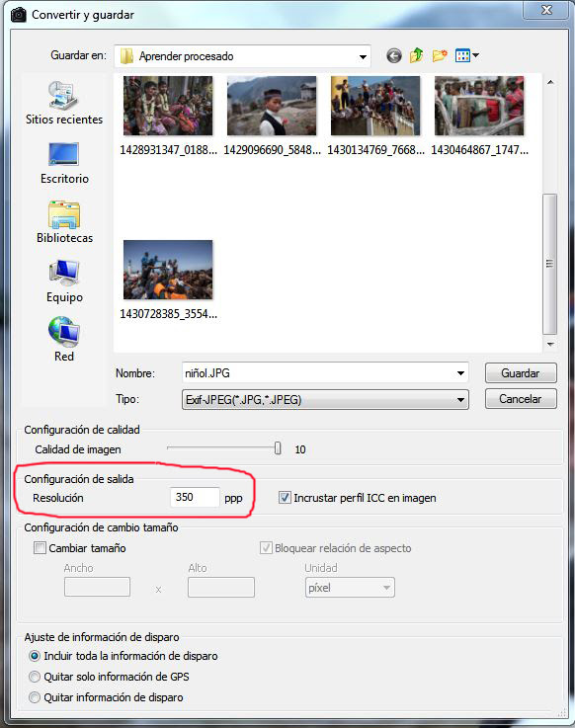Select Quitar solo información de GPS
Viewport: 575px width, 728px height.
click(35, 677)
